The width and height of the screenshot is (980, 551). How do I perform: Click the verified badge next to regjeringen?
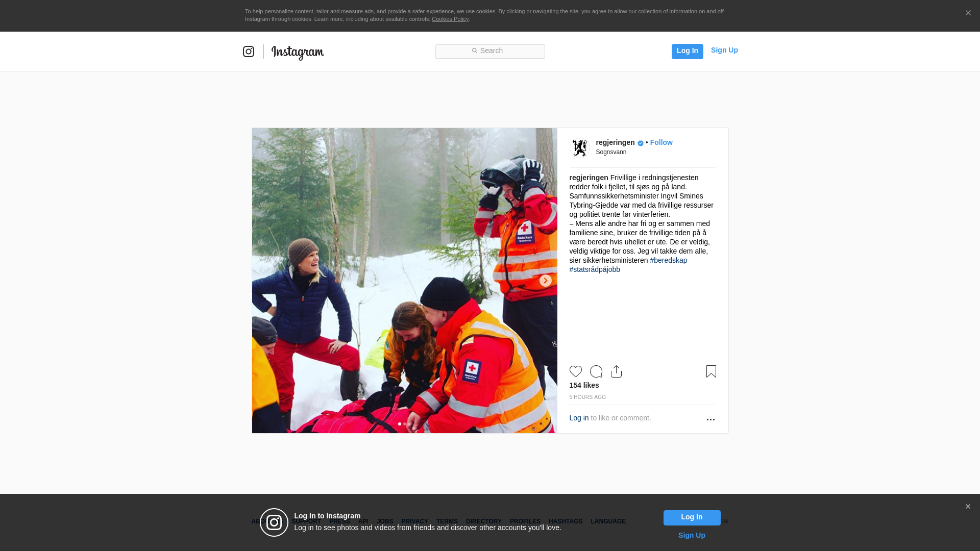coord(641,143)
